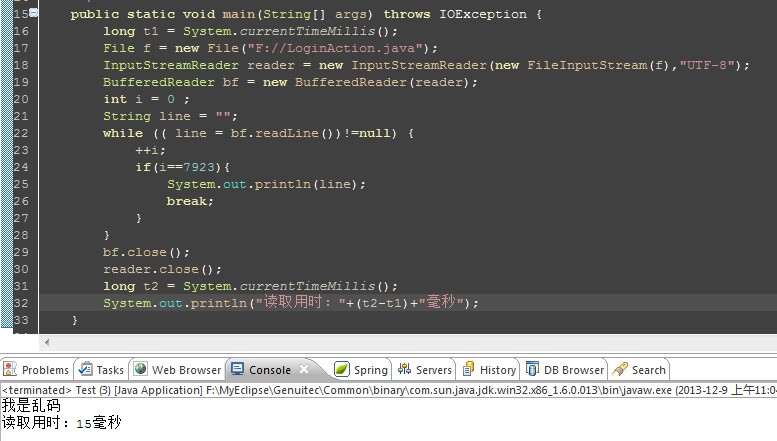Open Web Browser via its globe icon
Viewport: 777px width, 441px height.
coord(141,369)
